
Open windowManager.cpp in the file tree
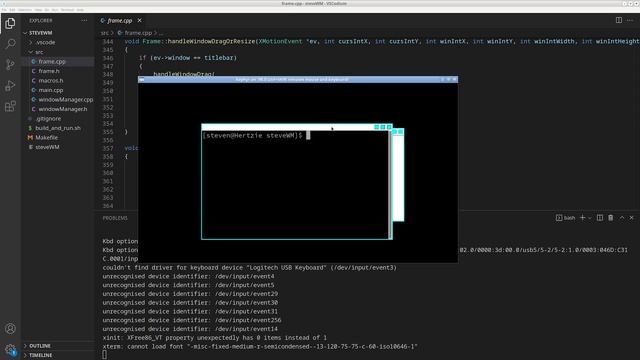66,100
